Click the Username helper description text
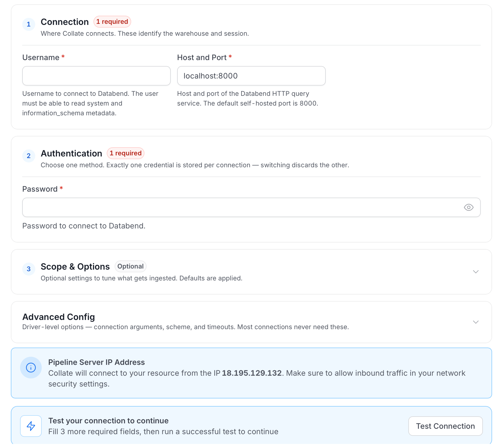This screenshot has width=504, height=445. (90, 103)
